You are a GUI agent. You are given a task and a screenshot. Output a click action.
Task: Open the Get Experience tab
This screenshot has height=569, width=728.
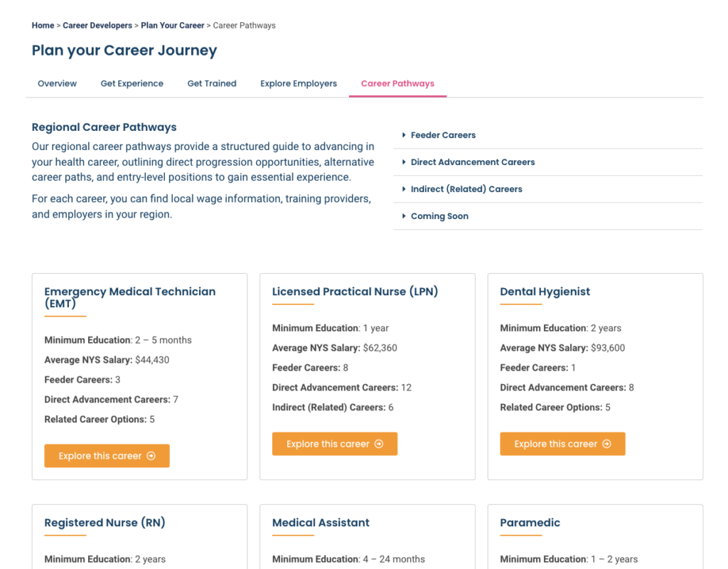click(x=132, y=83)
